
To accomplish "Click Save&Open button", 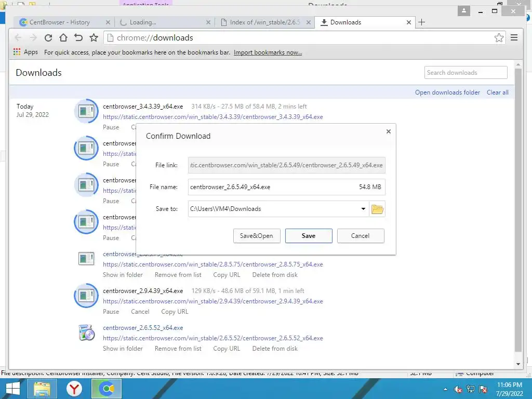I will (x=257, y=236).
